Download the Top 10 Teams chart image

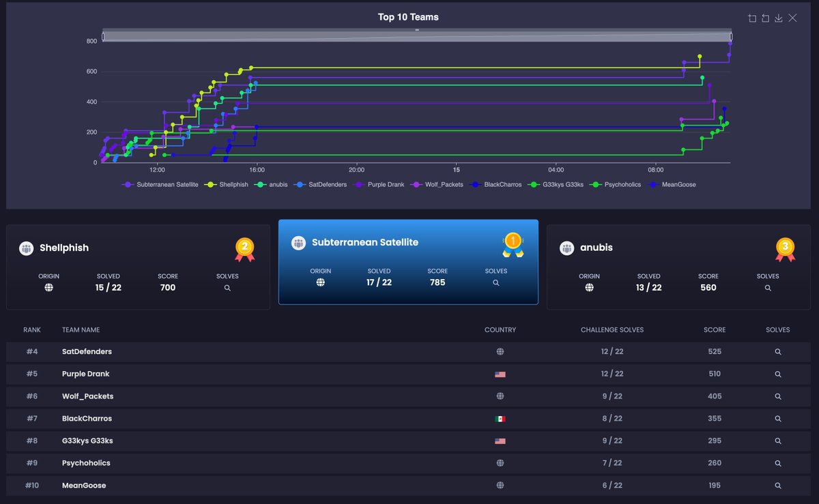click(779, 18)
